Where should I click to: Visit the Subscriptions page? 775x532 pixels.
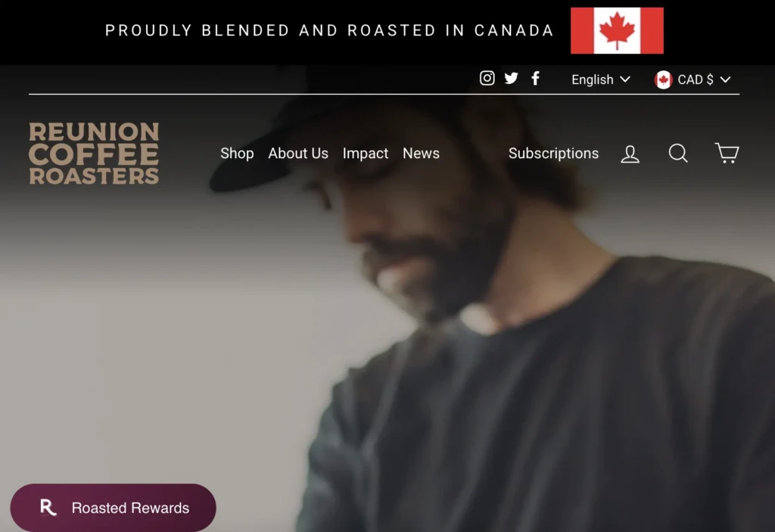pos(553,154)
